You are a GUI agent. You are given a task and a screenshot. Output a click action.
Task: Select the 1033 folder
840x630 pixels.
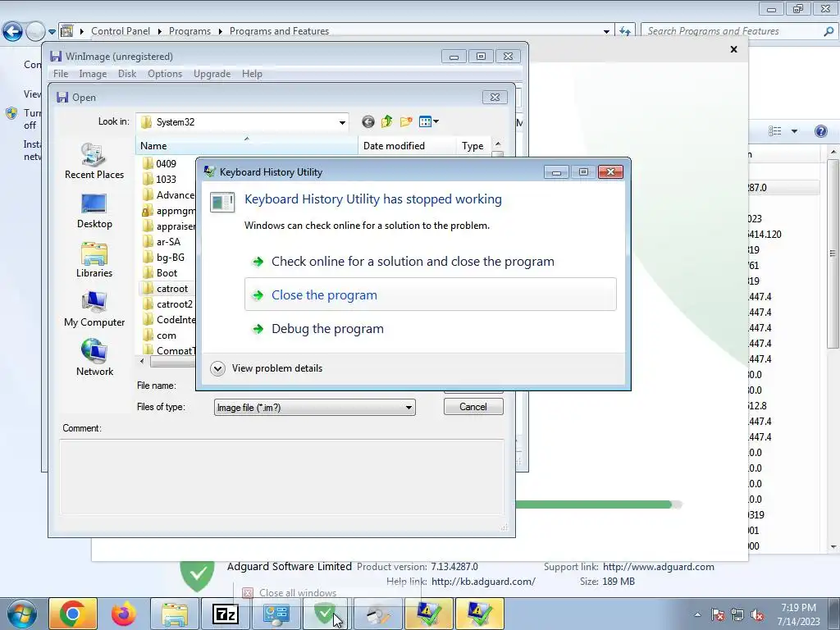pyautogui.click(x=160, y=180)
